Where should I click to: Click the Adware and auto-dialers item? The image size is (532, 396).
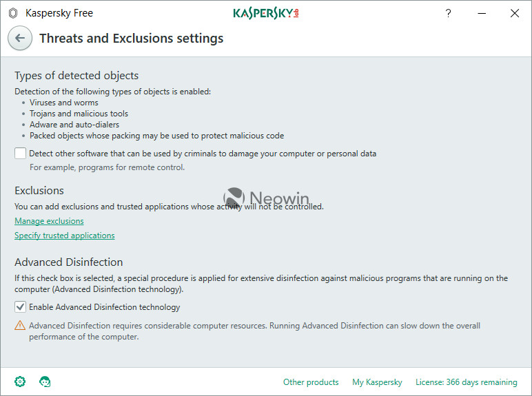pyautogui.click(x=74, y=125)
